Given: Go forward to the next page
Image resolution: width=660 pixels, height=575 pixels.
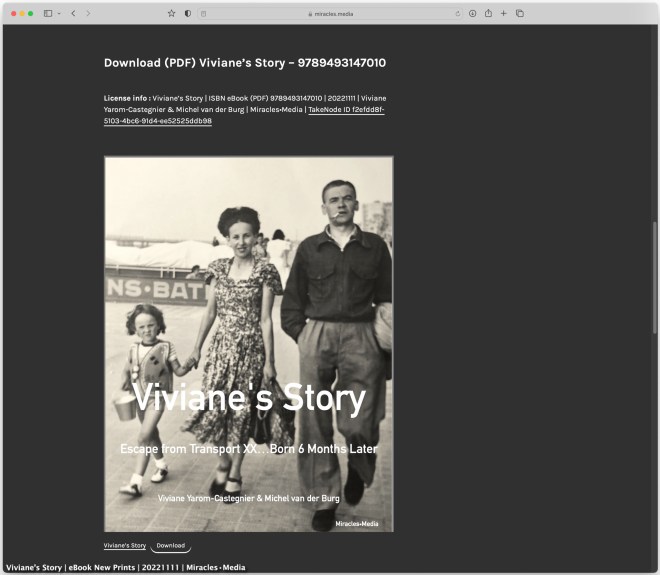Looking at the screenshot, I should (88, 13).
